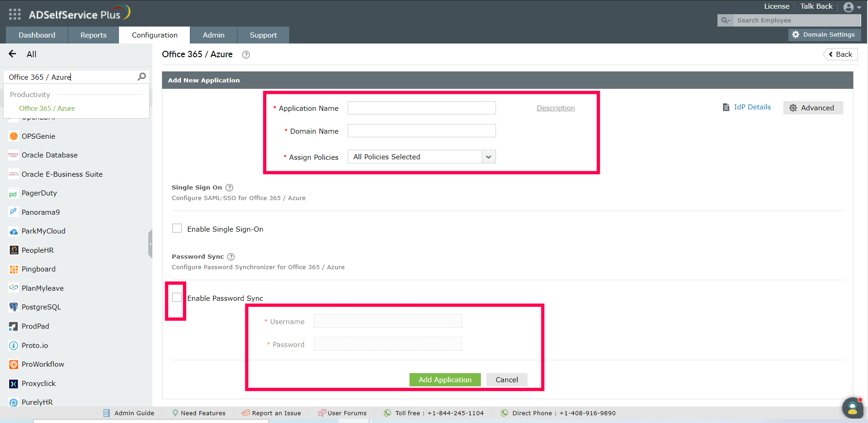Image resolution: width=868 pixels, height=423 pixels.
Task: Select PostgreSQL in the app list
Action: coord(41,307)
